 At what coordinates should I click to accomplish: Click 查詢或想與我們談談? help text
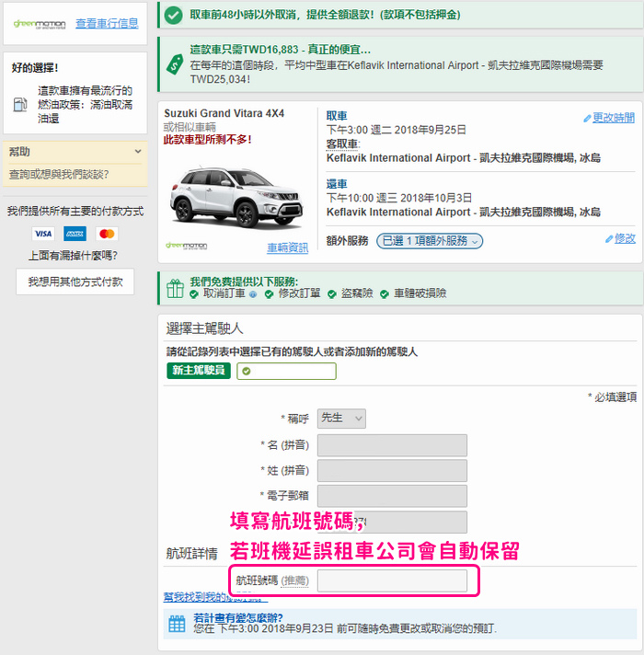pos(59,174)
